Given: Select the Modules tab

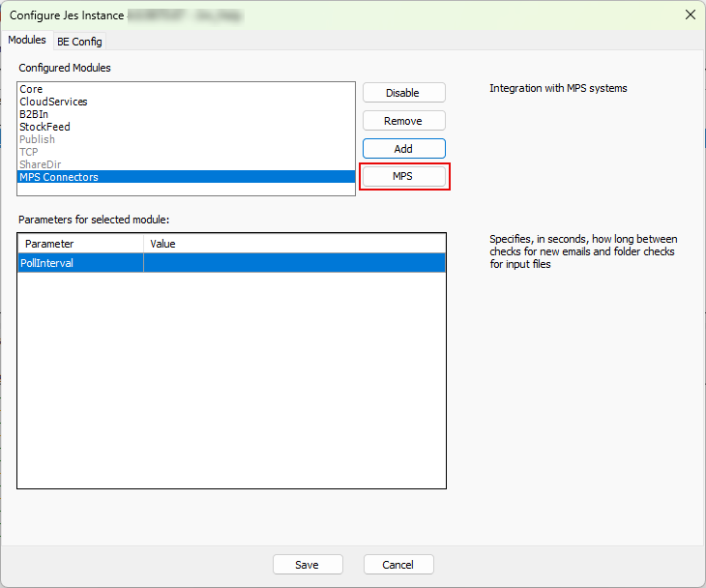Looking at the screenshot, I should point(27,40).
